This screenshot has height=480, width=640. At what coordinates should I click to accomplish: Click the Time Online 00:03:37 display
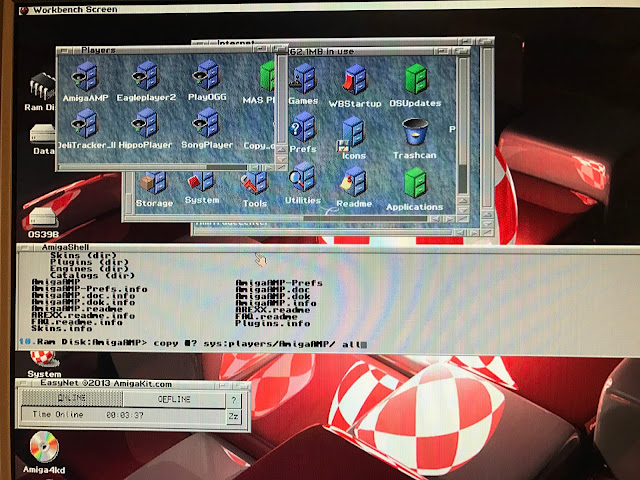click(x=123, y=416)
